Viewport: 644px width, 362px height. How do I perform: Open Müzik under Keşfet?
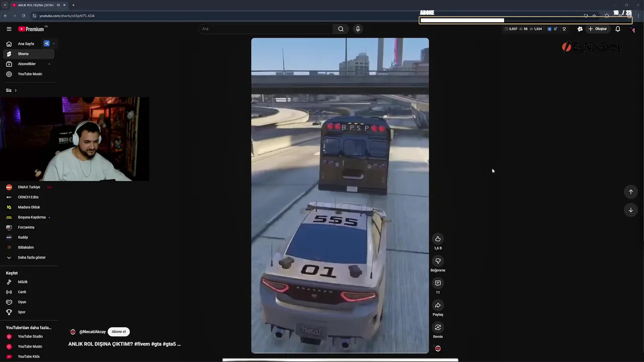(x=29, y=282)
